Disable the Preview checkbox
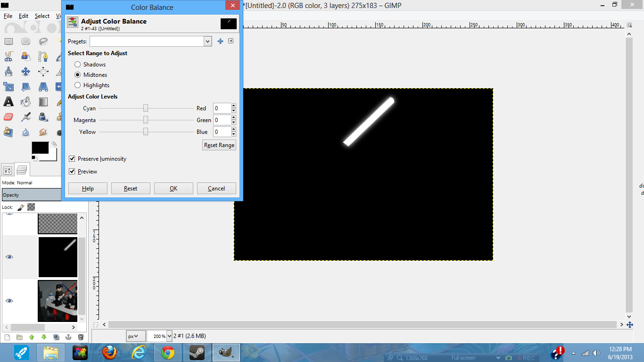This screenshot has width=644, height=362. (x=72, y=171)
